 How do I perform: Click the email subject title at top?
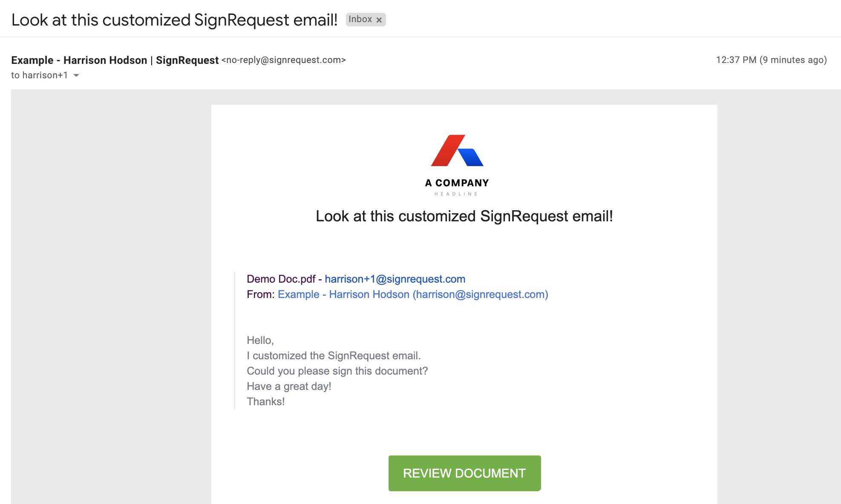(174, 20)
